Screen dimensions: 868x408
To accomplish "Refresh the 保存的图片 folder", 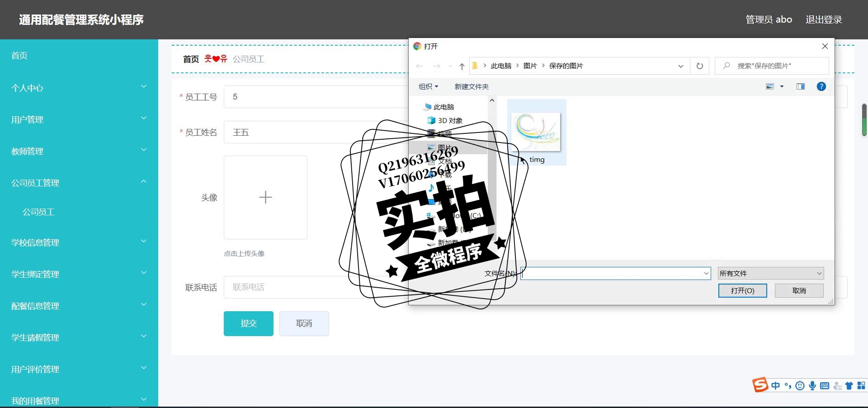I will coord(700,66).
